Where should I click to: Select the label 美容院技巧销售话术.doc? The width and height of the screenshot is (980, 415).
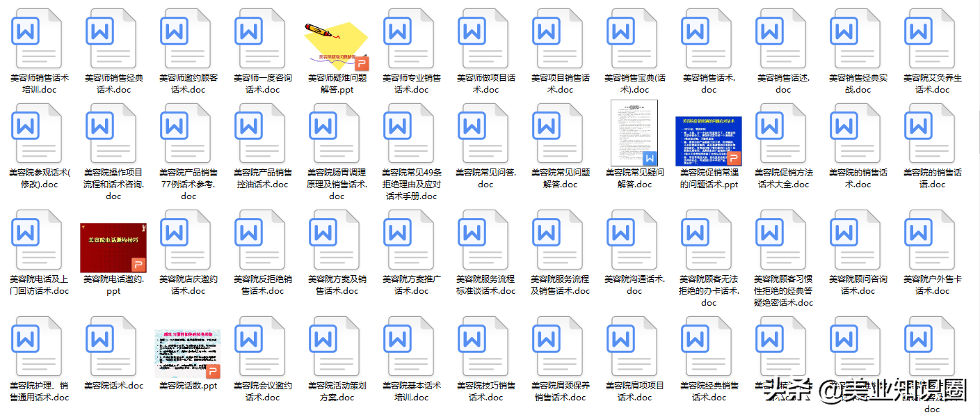pos(485,391)
